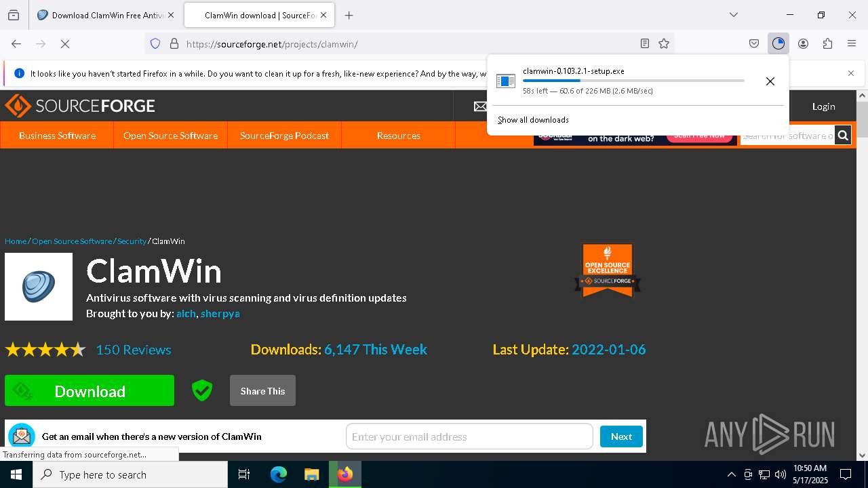Viewport: 868px width, 488px height.
Task: Open extensions puzzle icon
Action: tap(827, 43)
